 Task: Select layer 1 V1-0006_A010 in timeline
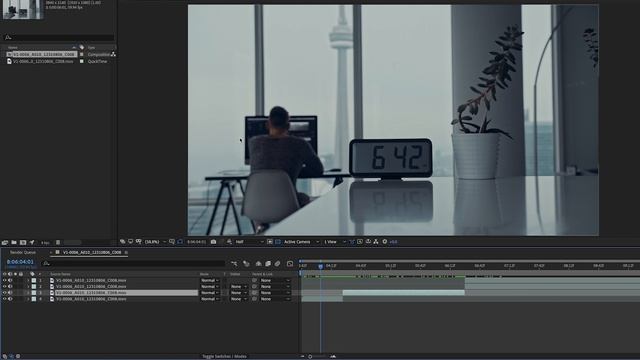click(91, 280)
